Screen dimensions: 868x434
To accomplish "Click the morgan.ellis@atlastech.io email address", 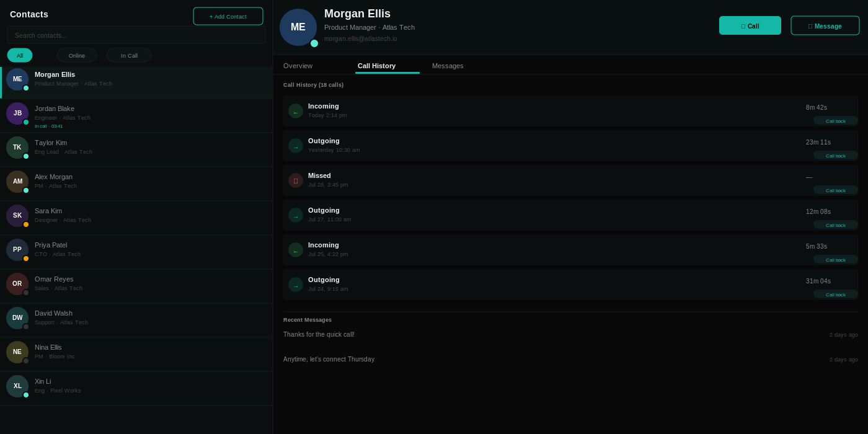I will point(361,38).
